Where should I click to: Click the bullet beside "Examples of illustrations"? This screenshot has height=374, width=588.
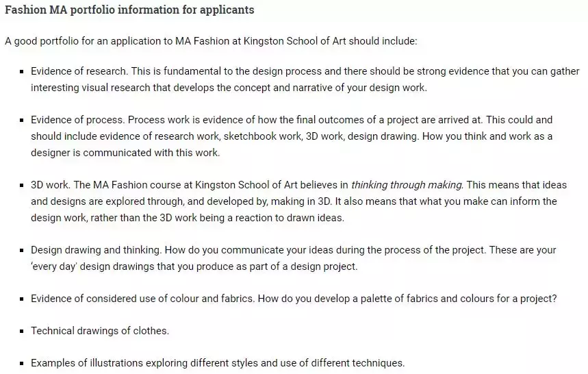[x=23, y=364]
